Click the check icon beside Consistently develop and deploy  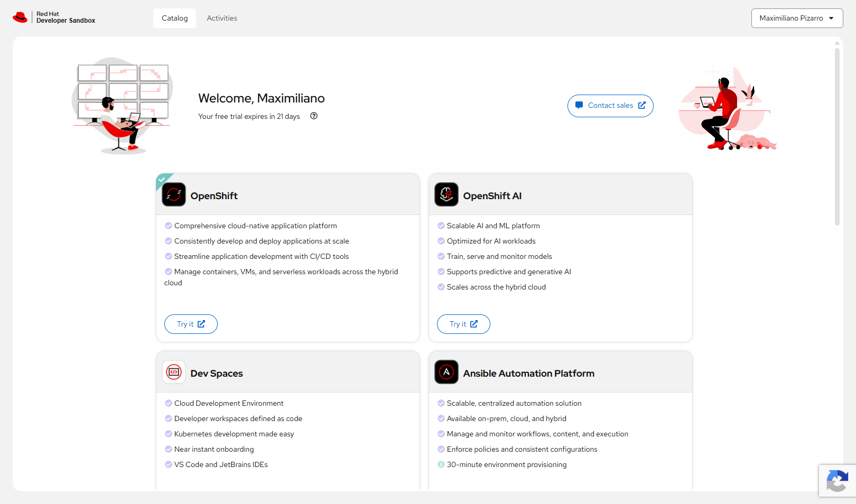169,241
